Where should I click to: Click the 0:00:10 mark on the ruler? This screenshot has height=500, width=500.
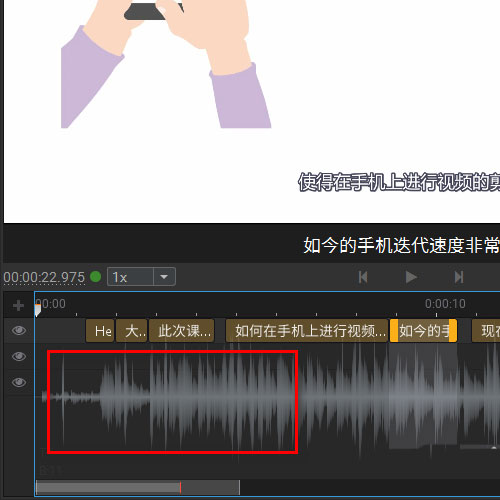[445, 304]
